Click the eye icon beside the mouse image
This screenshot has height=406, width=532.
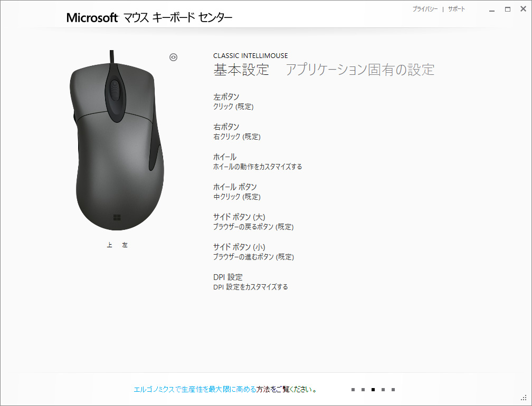173,57
